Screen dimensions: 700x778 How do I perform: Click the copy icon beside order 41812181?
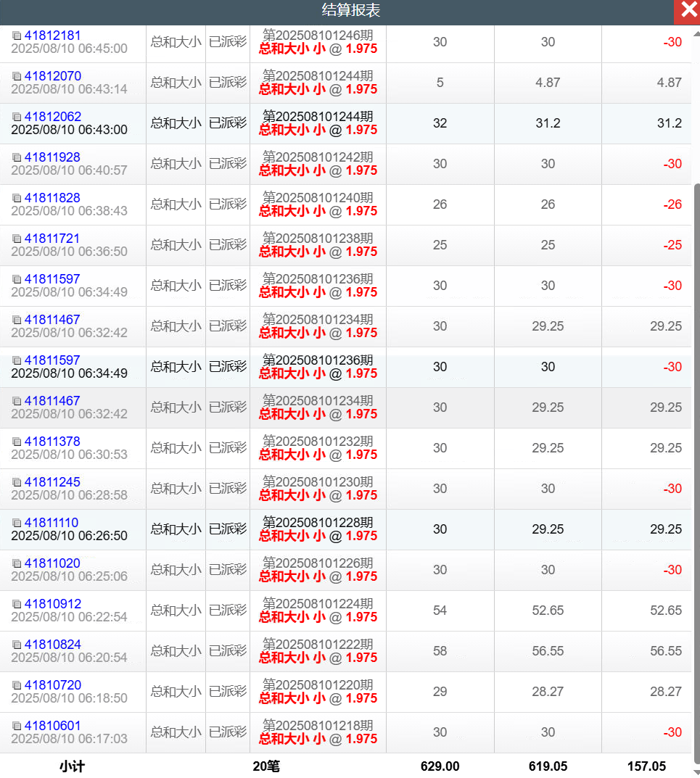pyautogui.click(x=17, y=36)
